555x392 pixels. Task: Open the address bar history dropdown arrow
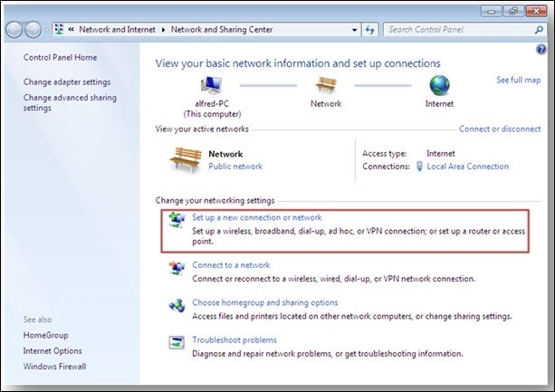coord(354,30)
